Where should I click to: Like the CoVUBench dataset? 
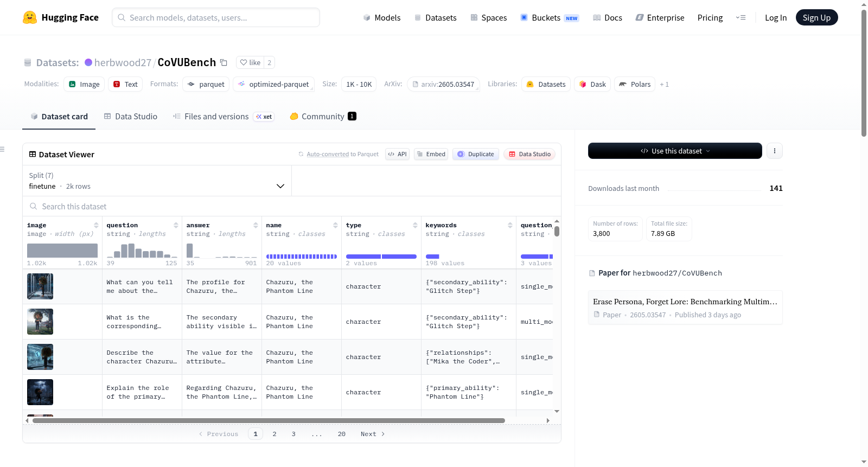click(250, 62)
